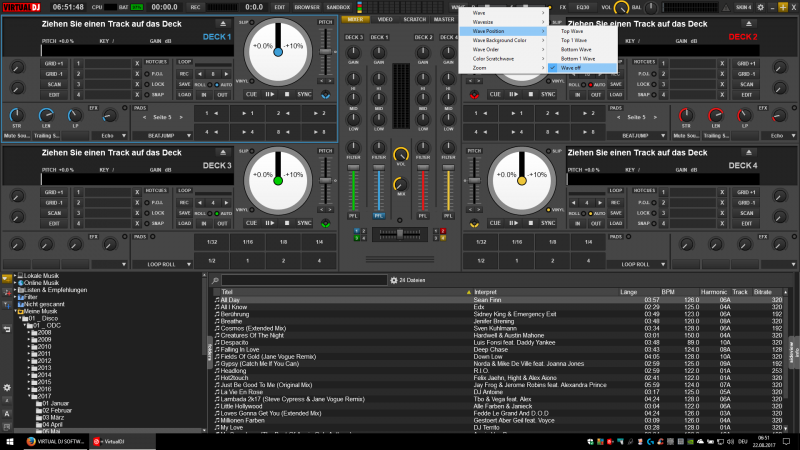Toggle PFL for the blue Deck 1 channel

378,216
